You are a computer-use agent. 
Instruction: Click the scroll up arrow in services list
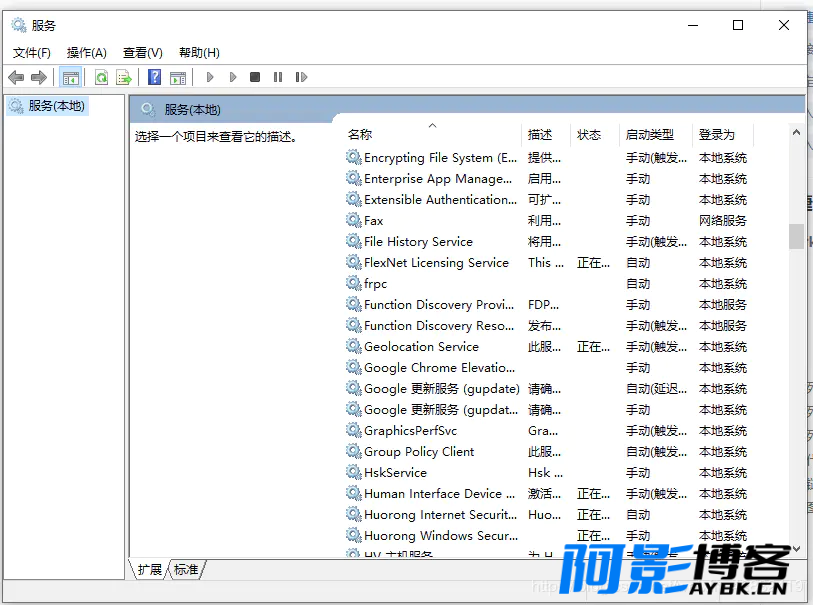[x=796, y=132]
